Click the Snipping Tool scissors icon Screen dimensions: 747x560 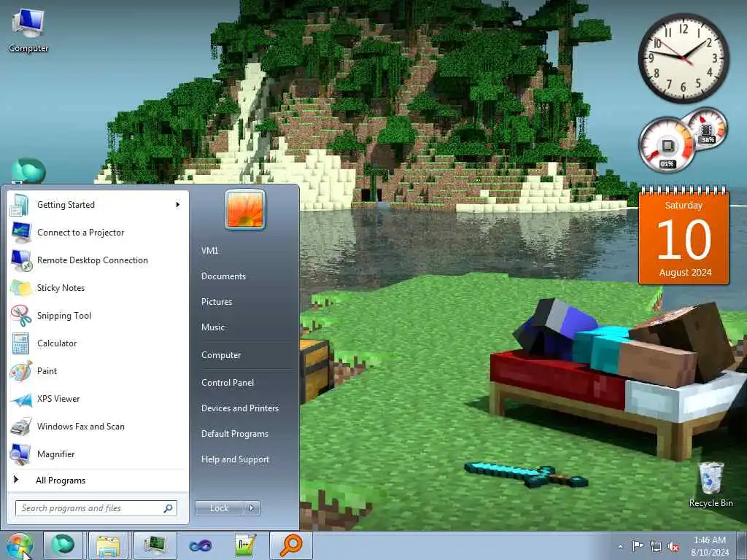(21, 315)
